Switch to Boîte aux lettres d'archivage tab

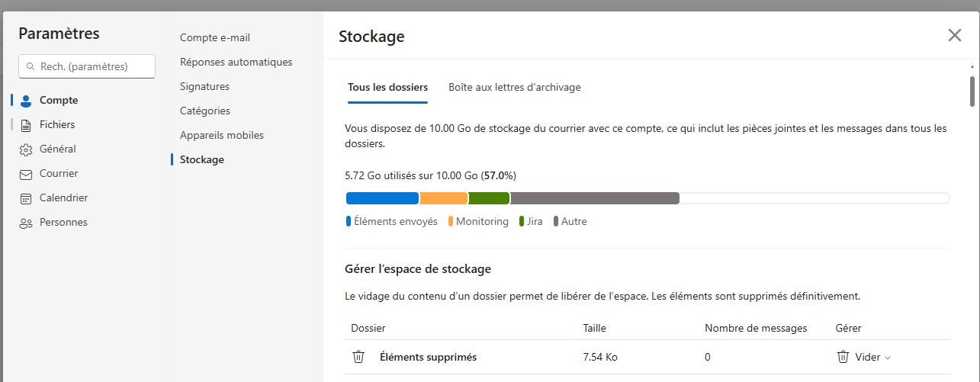pyautogui.click(x=515, y=88)
